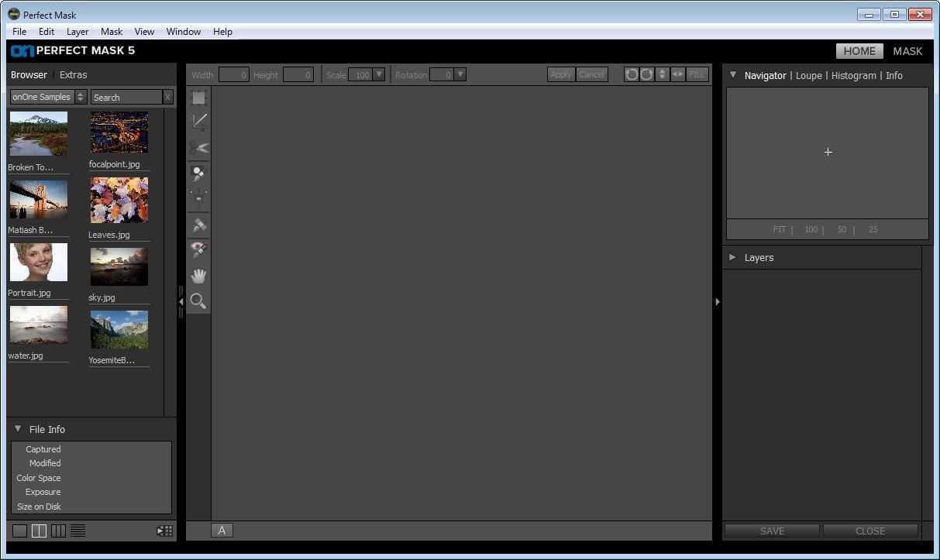Switch browser to list view layout

click(77, 531)
